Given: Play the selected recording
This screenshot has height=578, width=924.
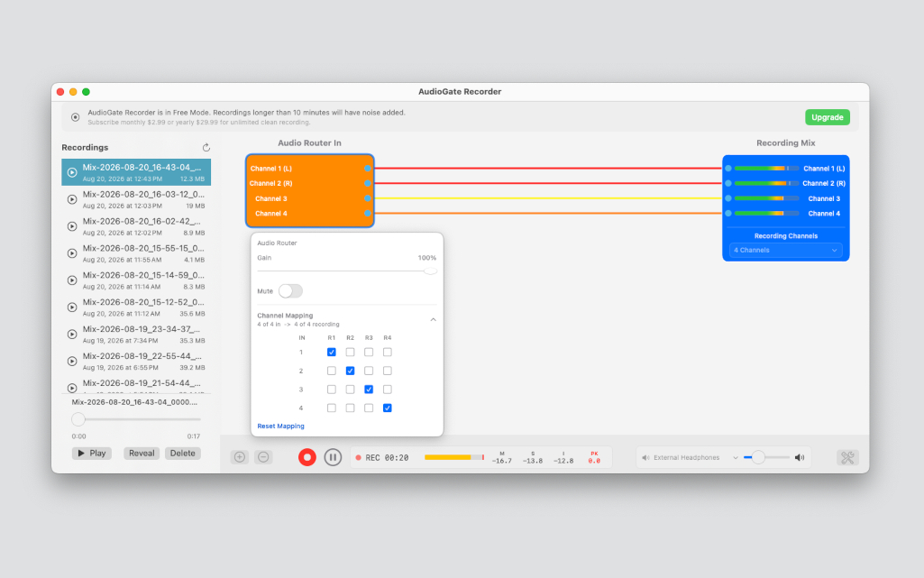Looking at the screenshot, I should click(x=92, y=453).
